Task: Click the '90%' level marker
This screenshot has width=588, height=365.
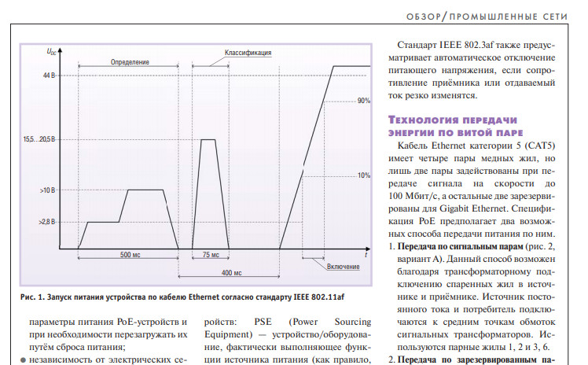Action: coord(363,101)
